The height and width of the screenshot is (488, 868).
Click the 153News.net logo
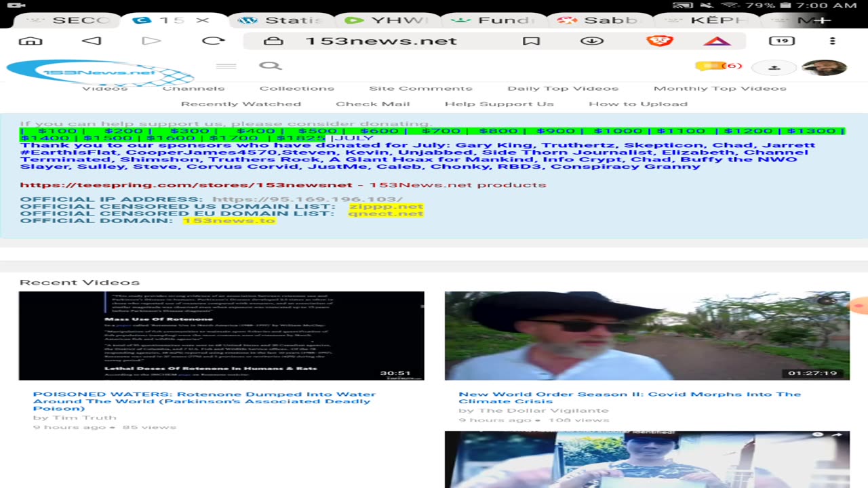coord(100,73)
